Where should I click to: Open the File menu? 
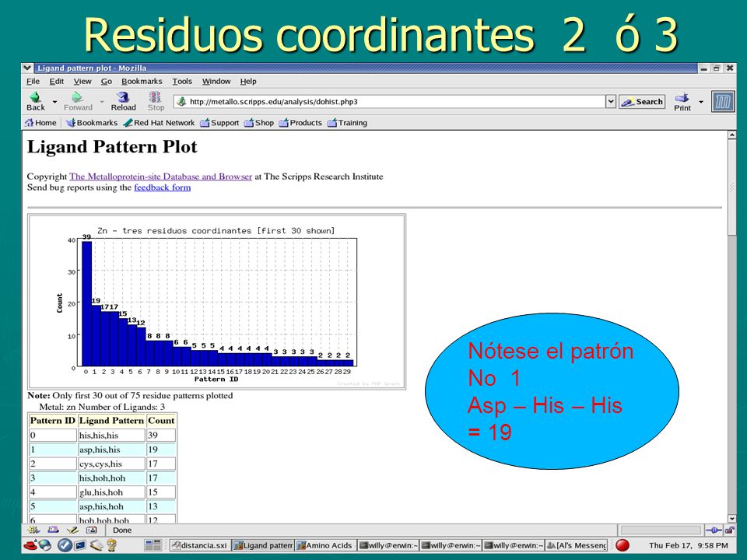(x=33, y=82)
